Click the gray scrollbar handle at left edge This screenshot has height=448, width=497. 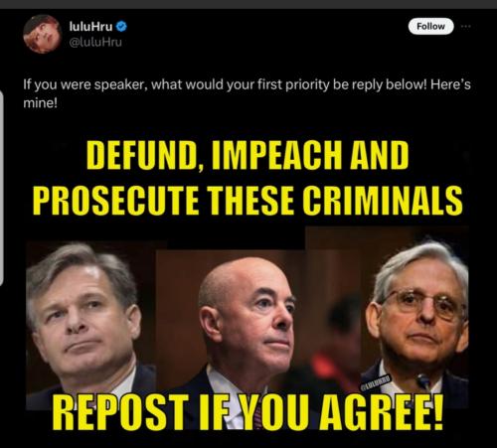click(x=2, y=187)
